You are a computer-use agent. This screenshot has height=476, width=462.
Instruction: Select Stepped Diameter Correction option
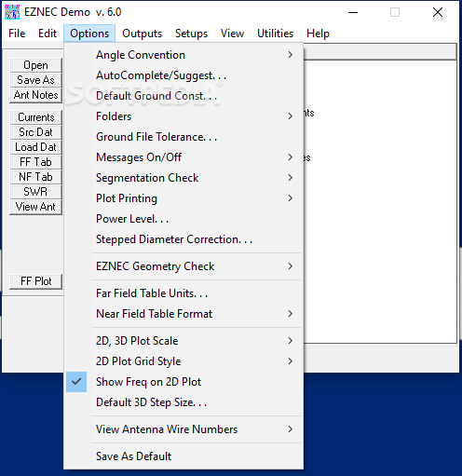[183, 239]
